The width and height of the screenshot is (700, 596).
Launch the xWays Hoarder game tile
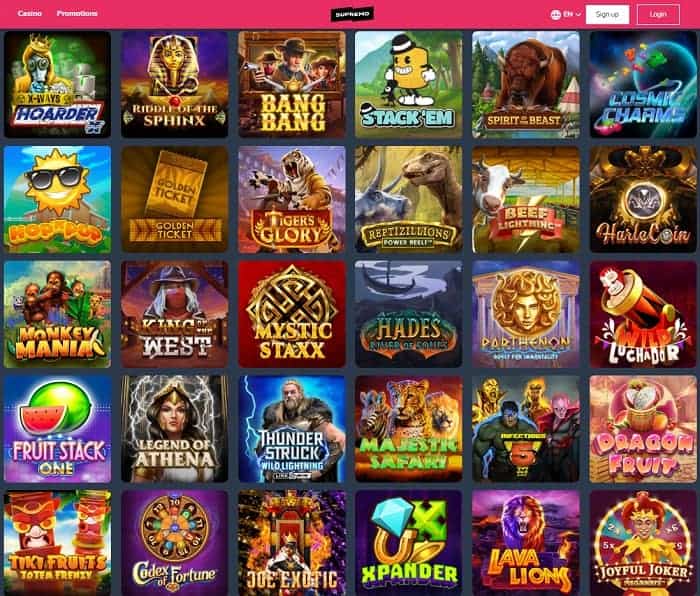click(x=57, y=84)
